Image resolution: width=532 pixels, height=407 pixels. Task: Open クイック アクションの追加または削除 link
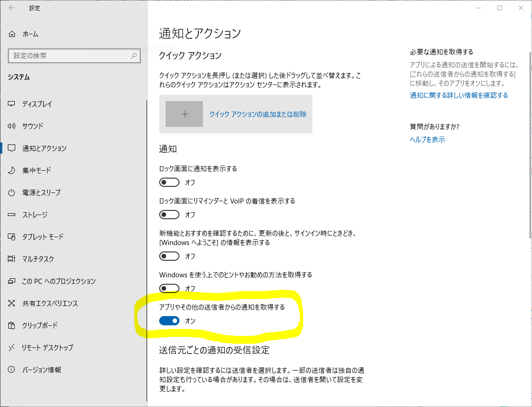(x=258, y=114)
